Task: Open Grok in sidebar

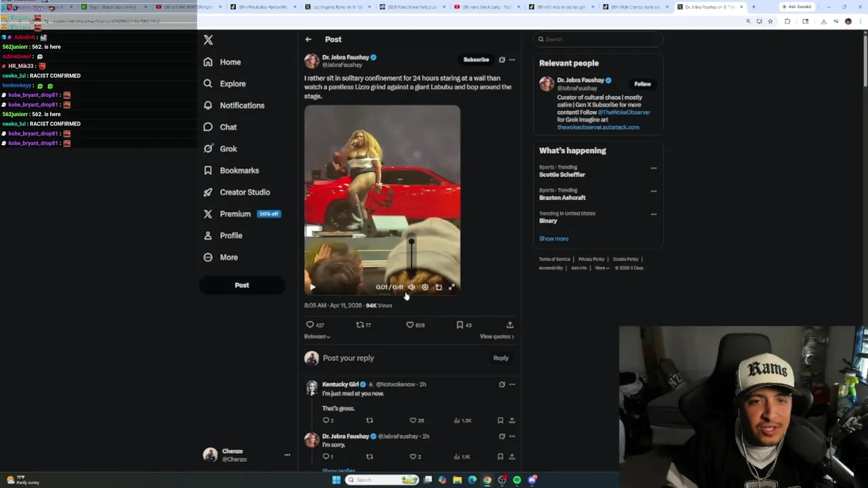Action: click(x=220, y=148)
